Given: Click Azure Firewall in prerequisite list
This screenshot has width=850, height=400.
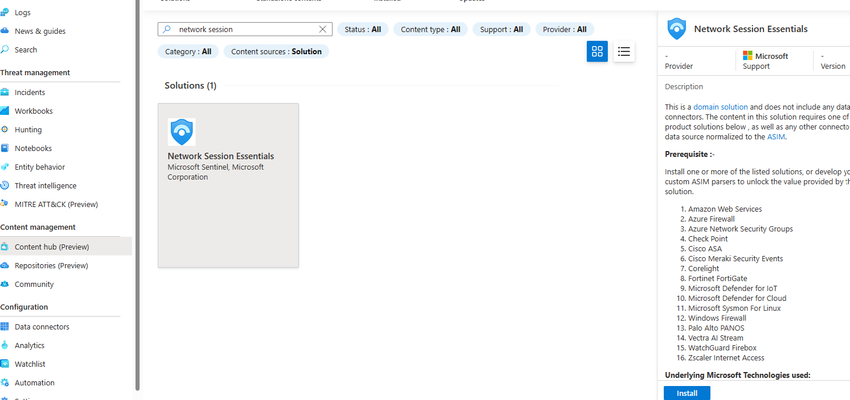Looking at the screenshot, I should tap(711, 219).
